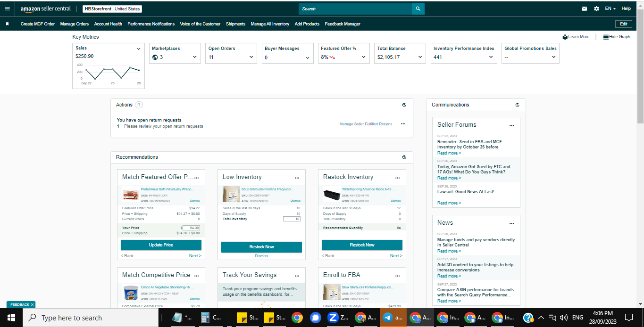
Task: Open Feedback Manager
Action: point(343,24)
